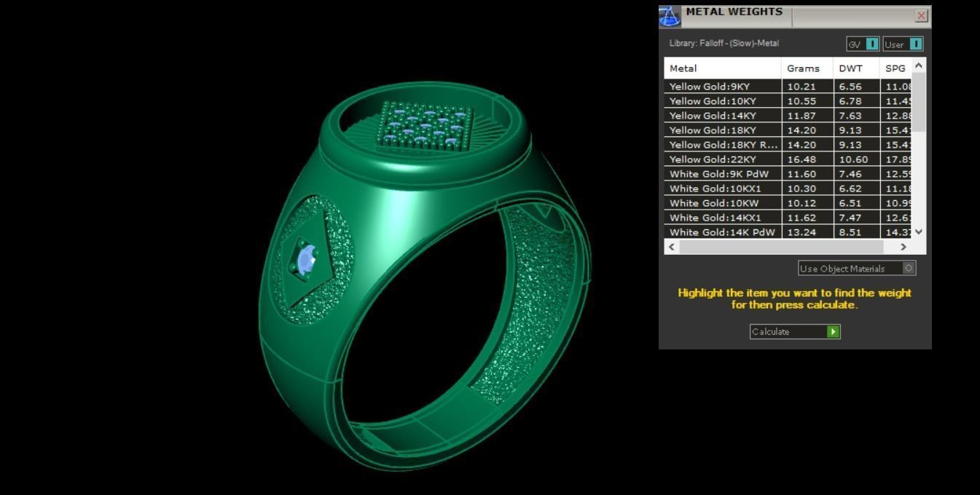Select the White Gold:10KX1 row
The height and width of the screenshot is (495, 980).
point(788,189)
